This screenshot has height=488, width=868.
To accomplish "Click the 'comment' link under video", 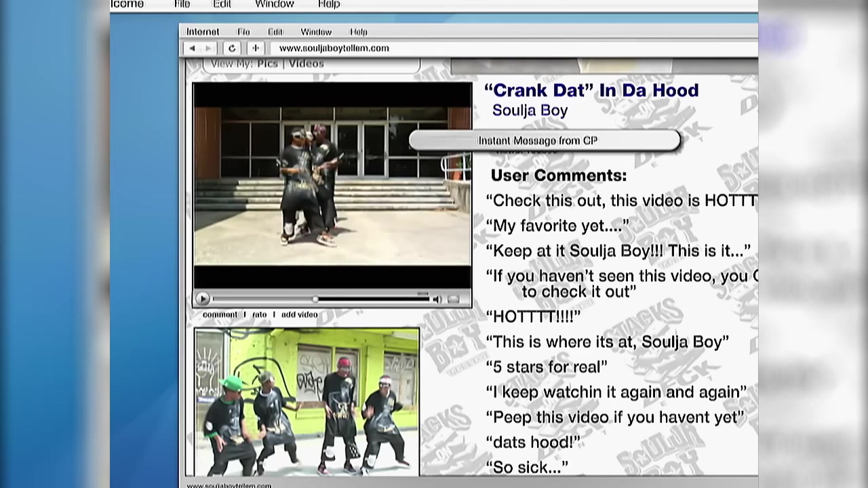I will click(220, 314).
